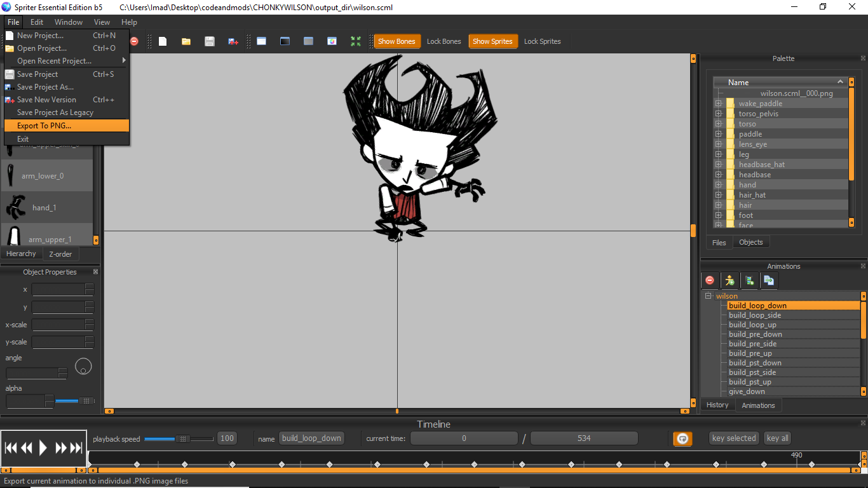
Task: Expand the wake_paddle folder in Palette
Action: coord(719,104)
